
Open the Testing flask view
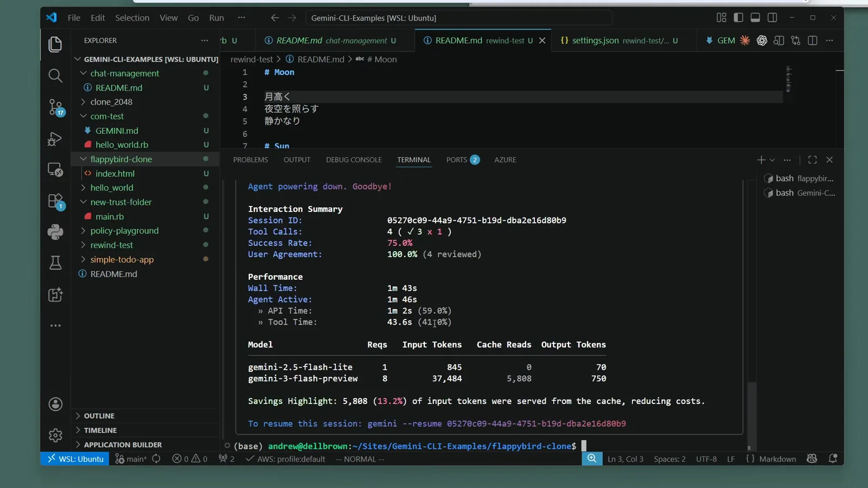[x=55, y=263]
